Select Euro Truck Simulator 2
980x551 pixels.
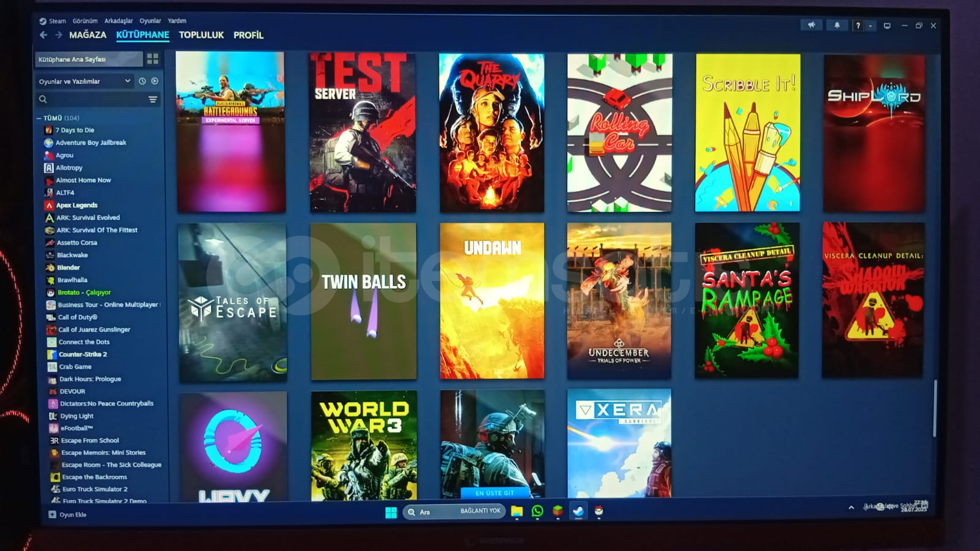(x=95, y=489)
